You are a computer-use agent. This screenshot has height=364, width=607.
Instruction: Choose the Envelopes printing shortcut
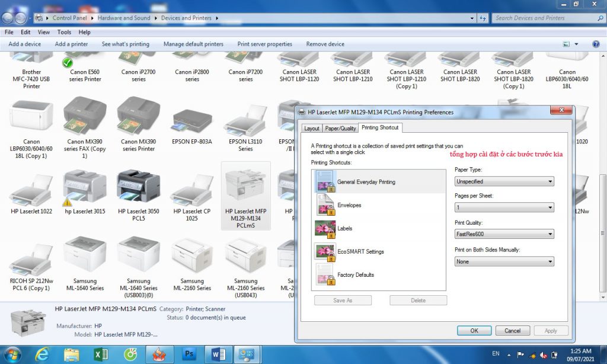click(x=379, y=205)
